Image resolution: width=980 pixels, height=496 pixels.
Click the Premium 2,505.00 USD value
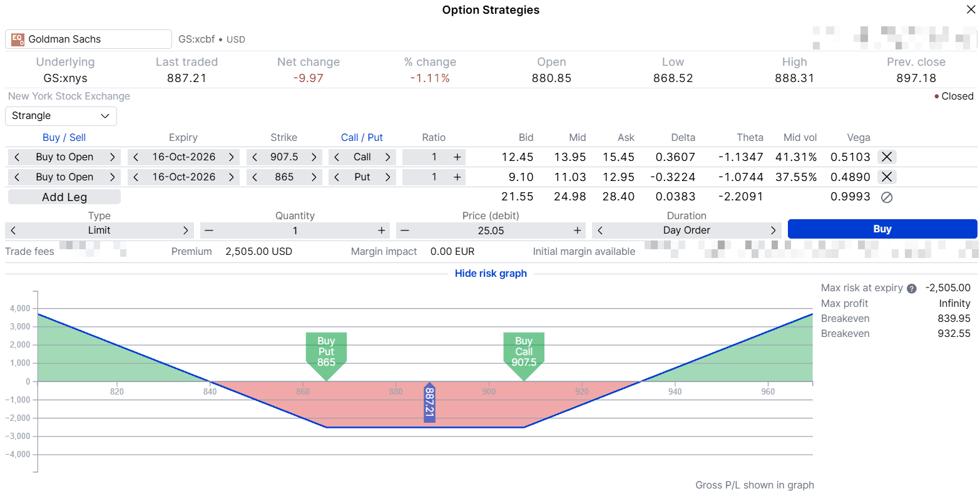(x=259, y=252)
